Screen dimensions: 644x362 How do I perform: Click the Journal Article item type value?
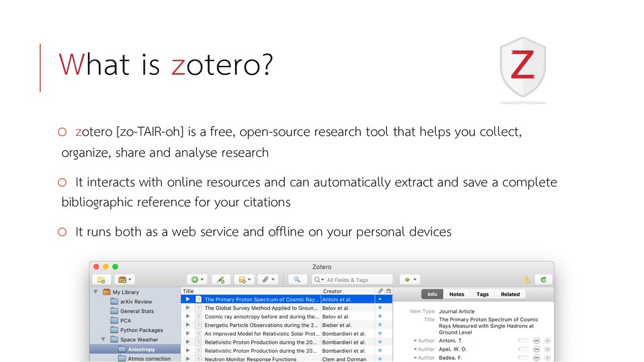(x=457, y=312)
